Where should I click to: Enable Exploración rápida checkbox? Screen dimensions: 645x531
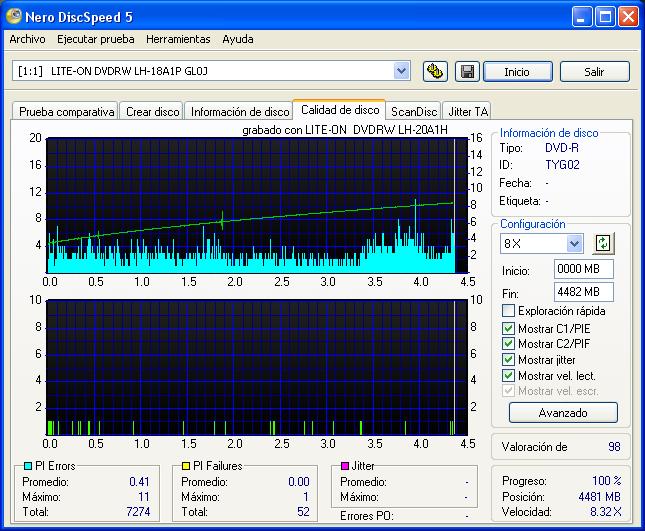509,311
